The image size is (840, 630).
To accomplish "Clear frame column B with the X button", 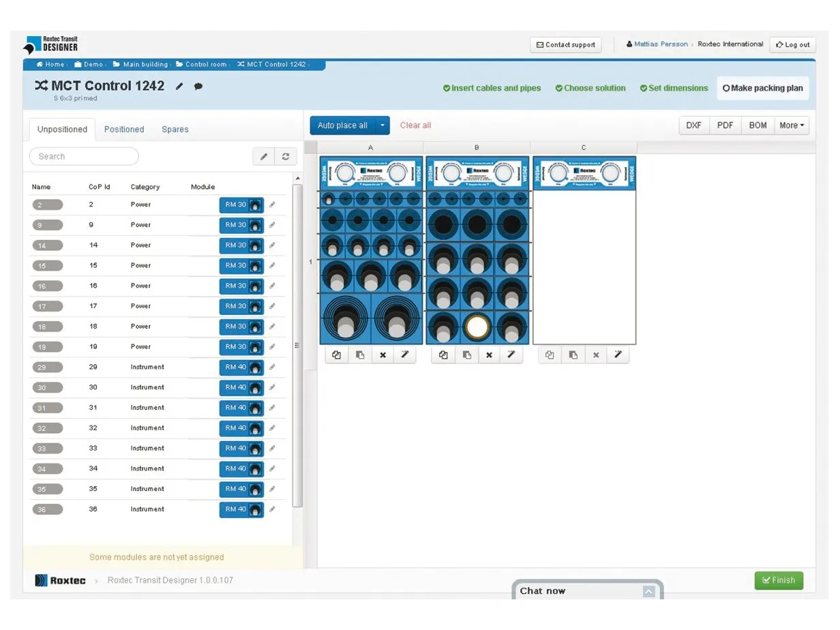I will [489, 355].
